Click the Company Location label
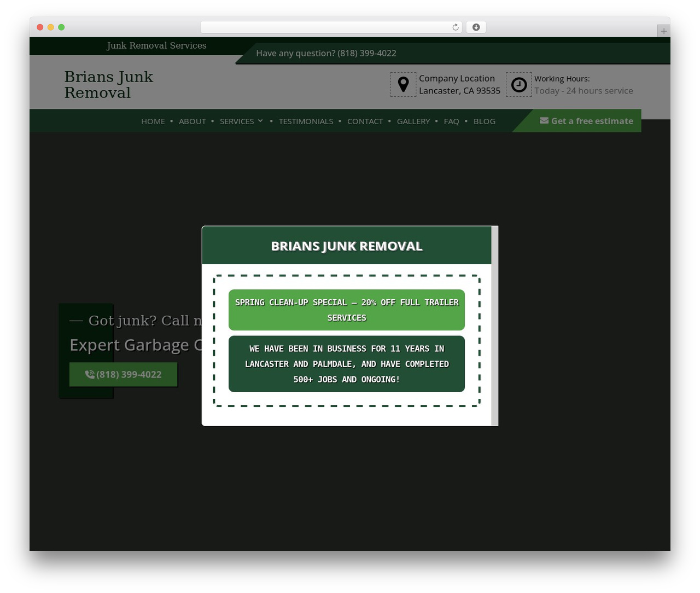 click(457, 78)
